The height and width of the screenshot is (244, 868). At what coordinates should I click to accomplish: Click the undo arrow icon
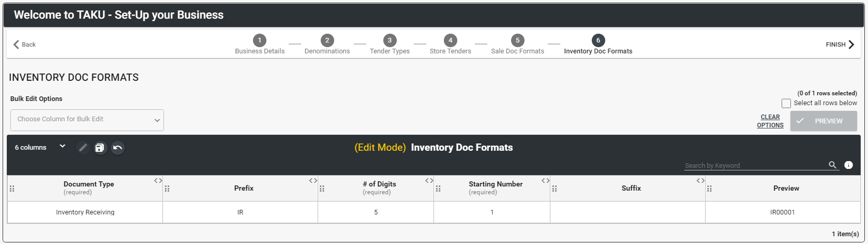[x=118, y=148]
